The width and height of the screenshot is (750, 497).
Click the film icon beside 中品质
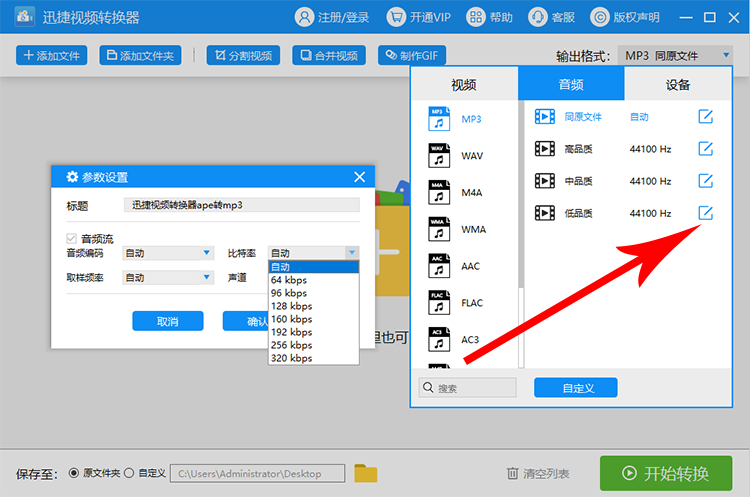[545, 181]
